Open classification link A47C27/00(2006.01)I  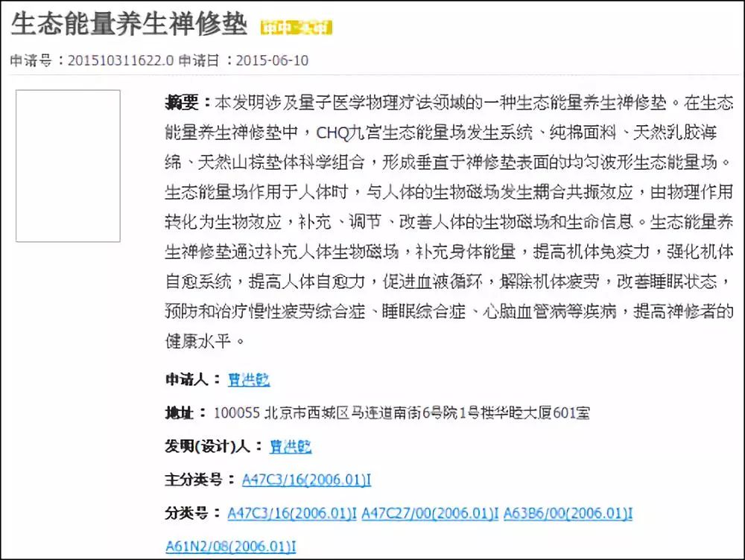tap(430, 513)
